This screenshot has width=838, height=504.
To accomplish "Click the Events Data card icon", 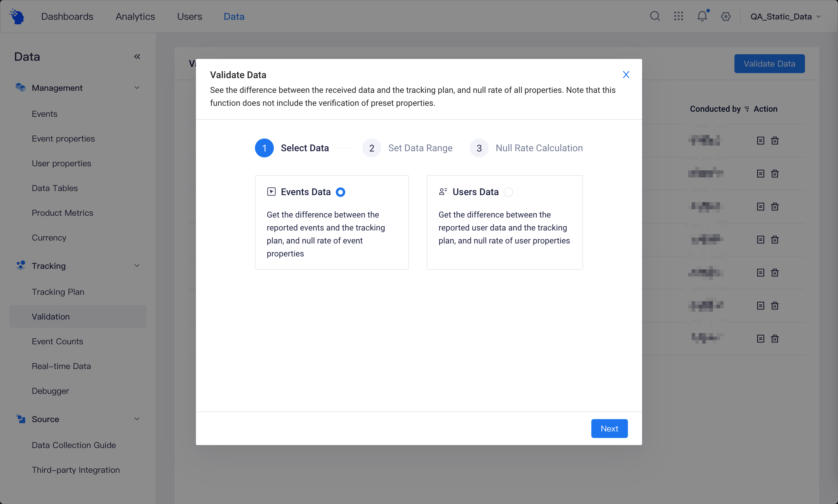I will click(x=271, y=192).
